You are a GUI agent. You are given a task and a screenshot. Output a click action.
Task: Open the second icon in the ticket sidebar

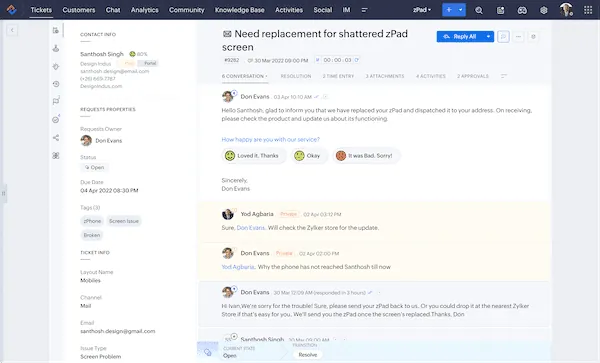[56, 48]
